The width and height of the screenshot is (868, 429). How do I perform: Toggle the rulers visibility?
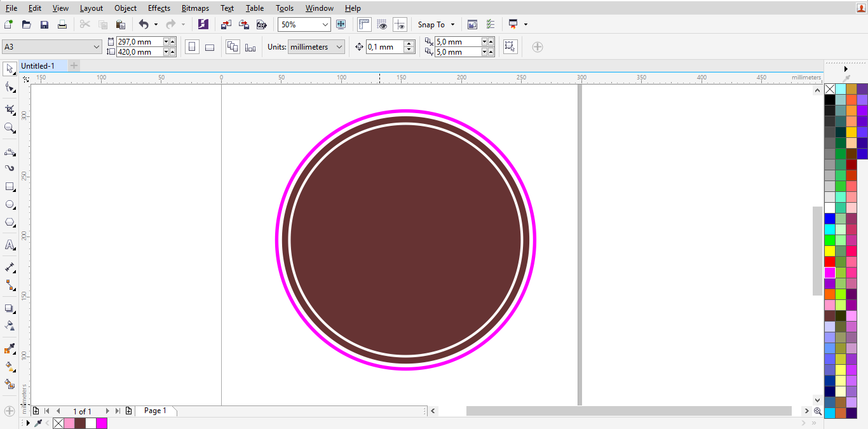coord(364,24)
